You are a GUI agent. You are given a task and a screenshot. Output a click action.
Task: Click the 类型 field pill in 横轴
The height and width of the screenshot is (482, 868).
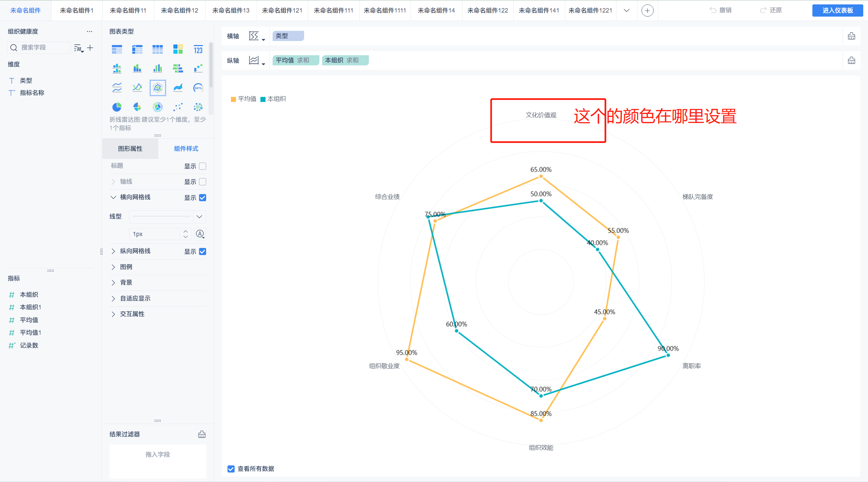[288, 36]
